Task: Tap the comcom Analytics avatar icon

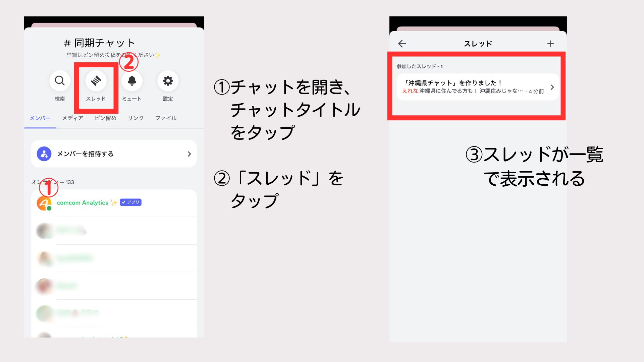Action: click(44, 203)
